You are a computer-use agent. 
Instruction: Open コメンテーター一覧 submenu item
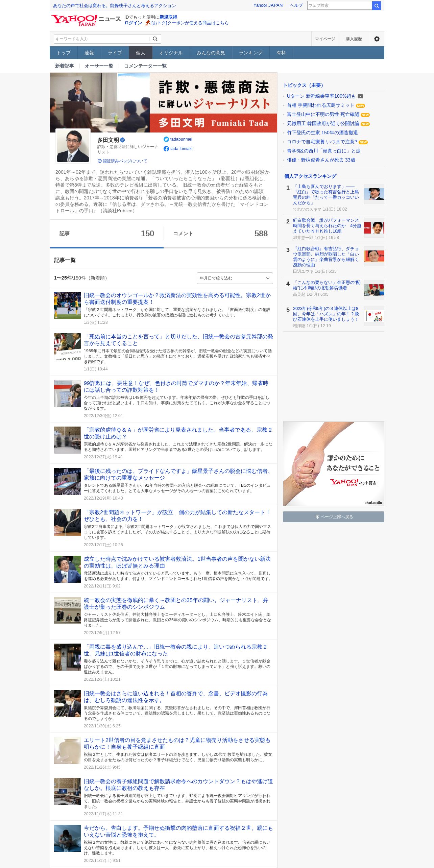click(x=145, y=66)
